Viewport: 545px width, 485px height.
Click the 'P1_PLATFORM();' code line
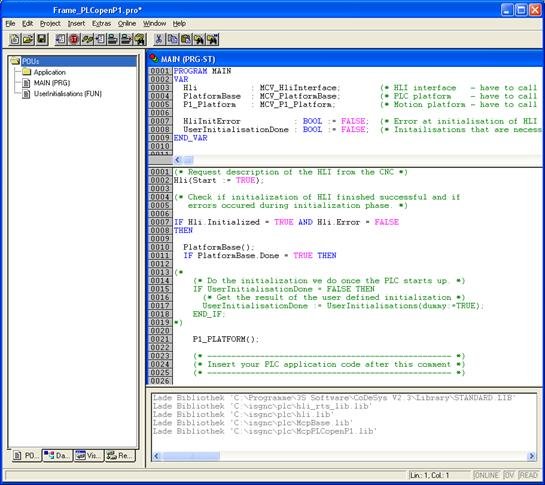pyautogui.click(x=226, y=339)
